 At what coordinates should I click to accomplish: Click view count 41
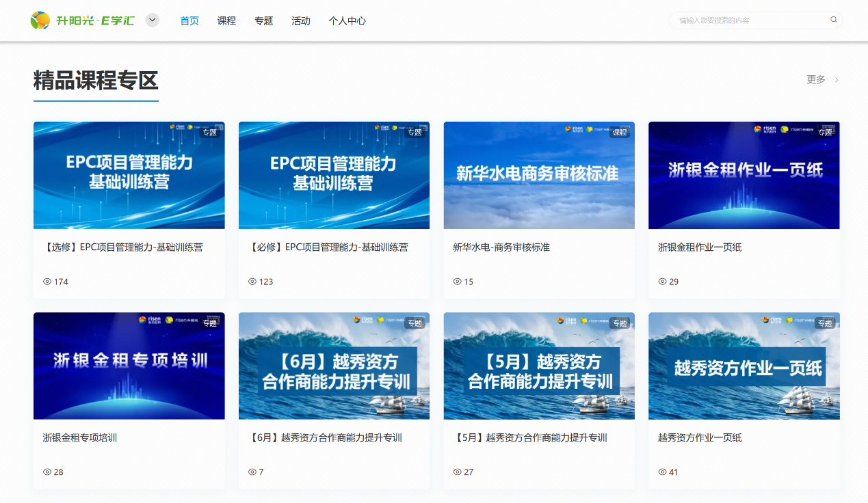pos(674,472)
